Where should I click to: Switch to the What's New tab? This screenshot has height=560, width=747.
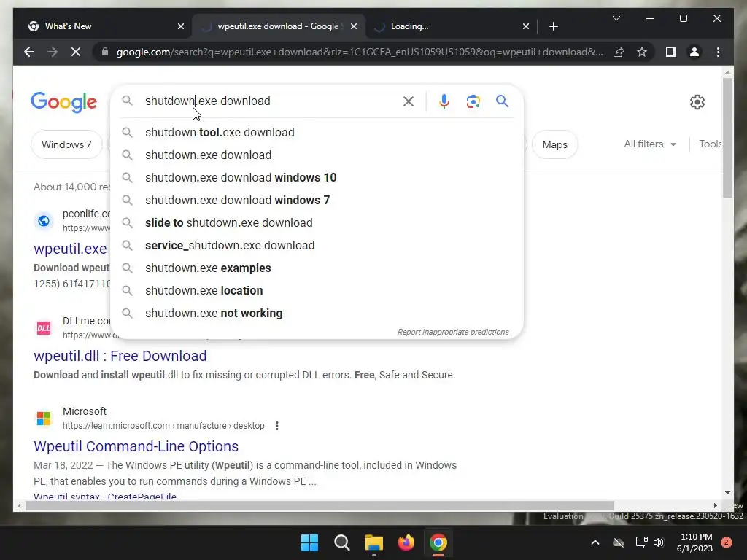(x=105, y=26)
